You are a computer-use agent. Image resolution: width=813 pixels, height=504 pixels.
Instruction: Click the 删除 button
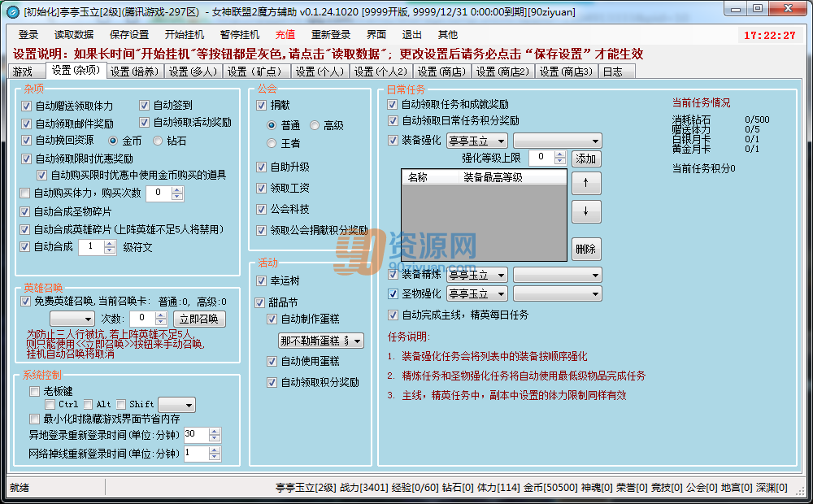pos(586,249)
